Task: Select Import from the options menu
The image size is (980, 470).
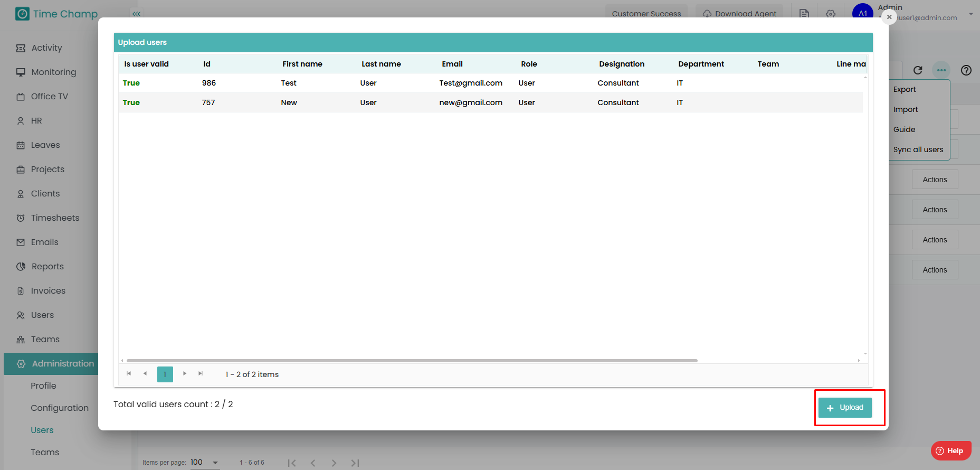Action: (905, 109)
